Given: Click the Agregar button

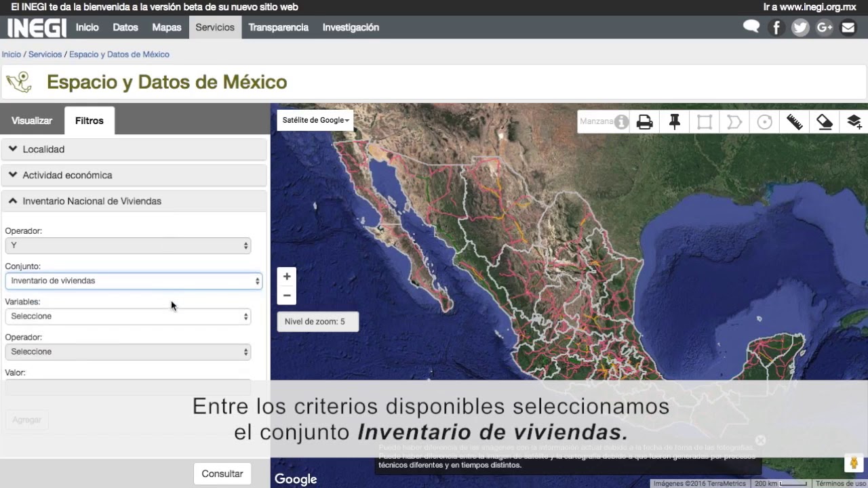Looking at the screenshot, I should (27, 420).
